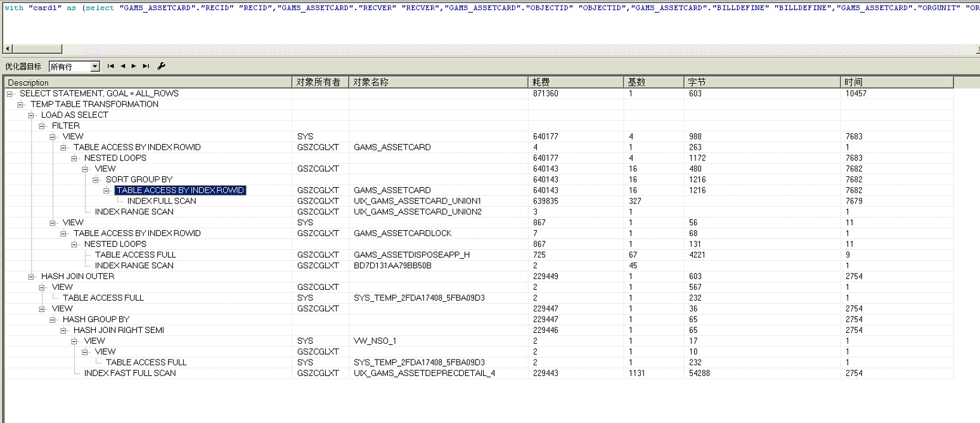
Task: Jump to last operation in plan
Action: click(146, 66)
